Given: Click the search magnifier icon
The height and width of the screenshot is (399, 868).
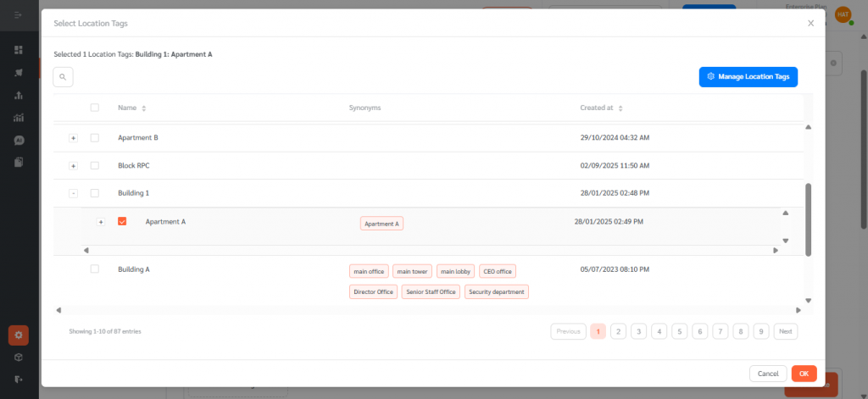Looking at the screenshot, I should coord(63,77).
